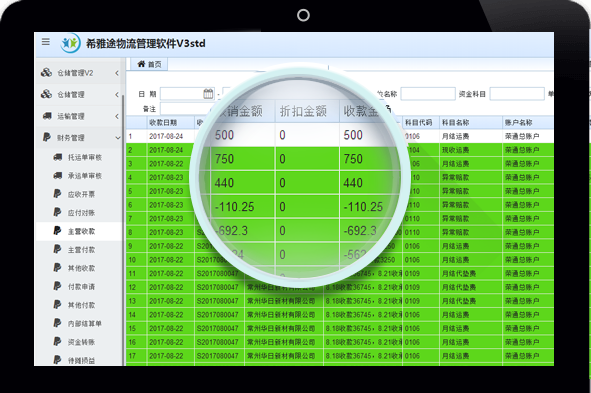This screenshot has height=393, width=591.
Task: Expand the 运输管理 chevron
Action: pyautogui.click(x=117, y=116)
